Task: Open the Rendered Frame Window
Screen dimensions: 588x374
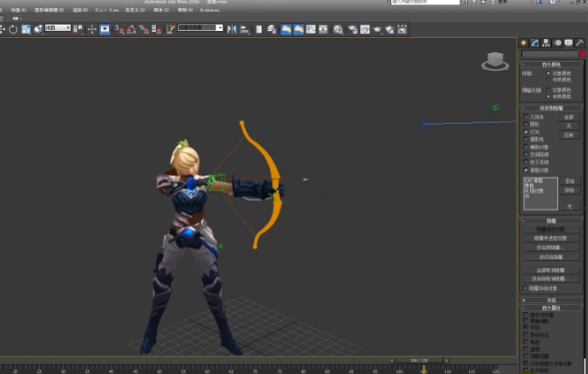Action: tap(364, 29)
